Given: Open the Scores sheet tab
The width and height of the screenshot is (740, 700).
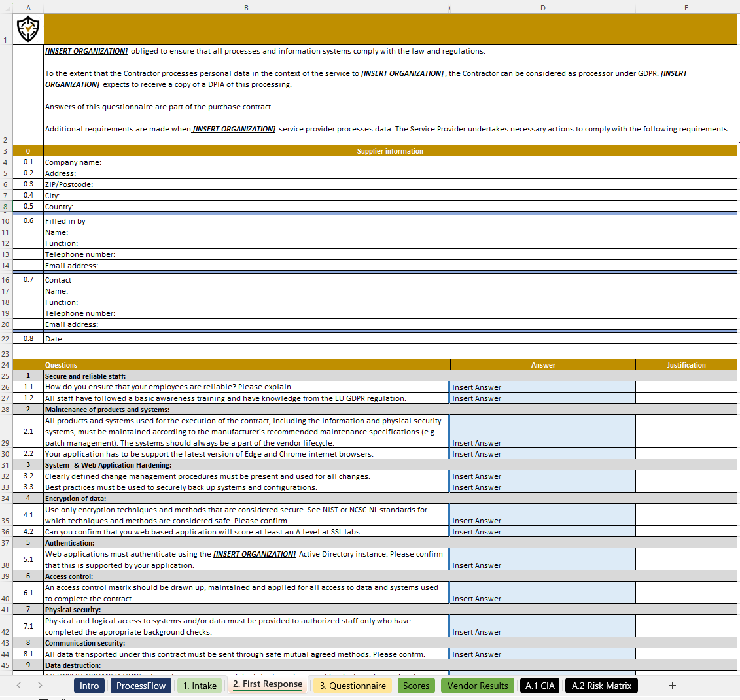Looking at the screenshot, I should click(415, 685).
